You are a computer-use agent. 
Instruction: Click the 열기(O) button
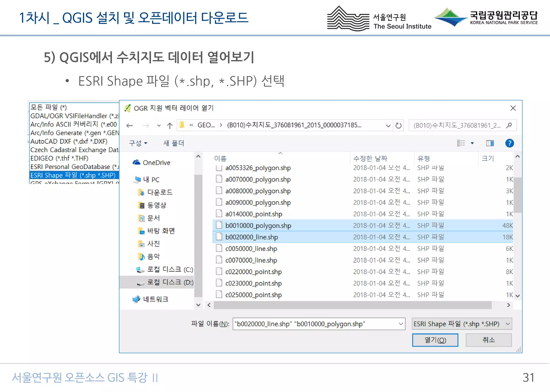pyautogui.click(x=435, y=340)
